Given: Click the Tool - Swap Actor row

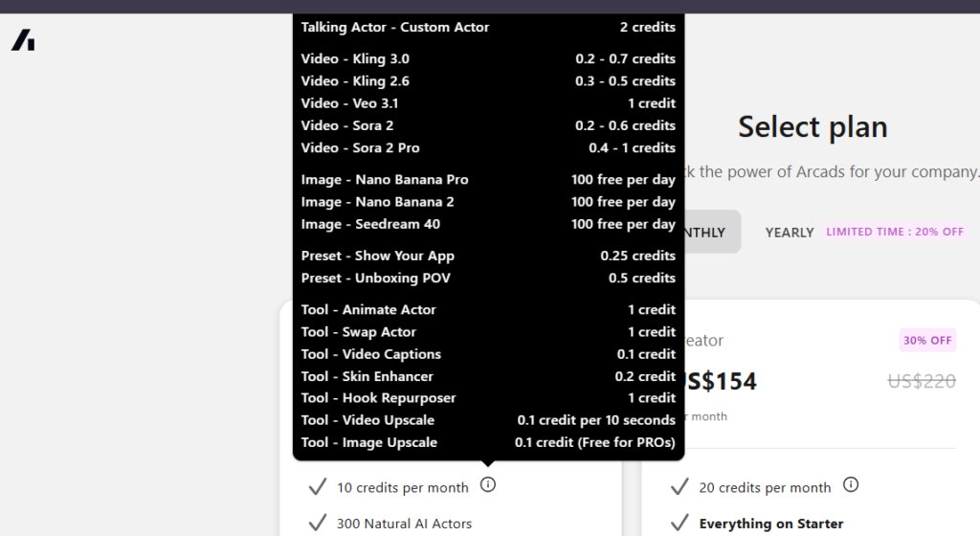Looking at the screenshot, I should [x=488, y=332].
